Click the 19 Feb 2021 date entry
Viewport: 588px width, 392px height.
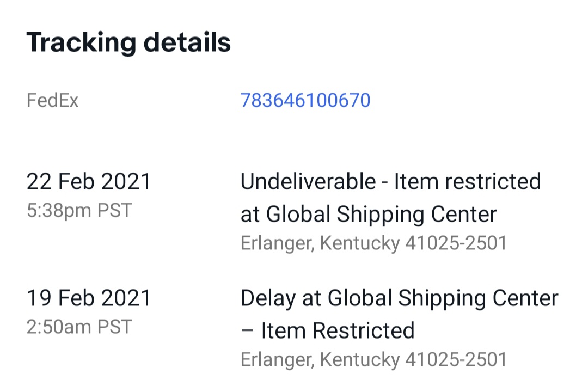[89, 298]
